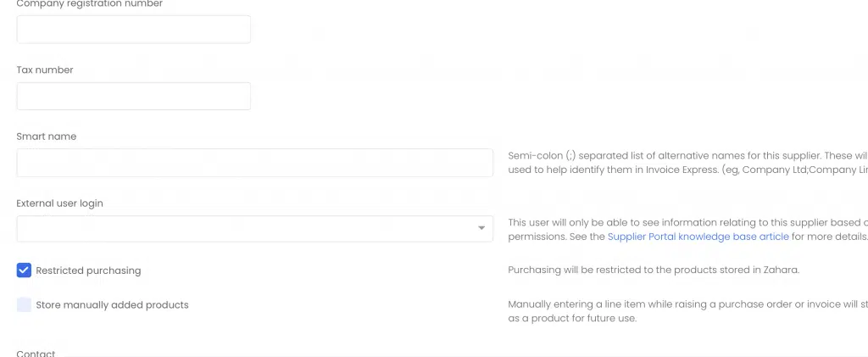
Task: Click the Store manually added products label
Action: [x=113, y=305]
